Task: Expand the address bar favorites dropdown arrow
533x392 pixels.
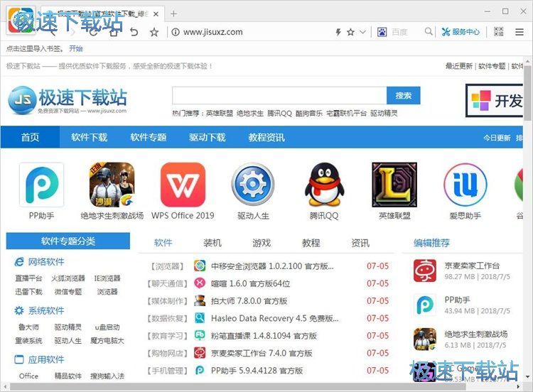Action: click(362, 32)
